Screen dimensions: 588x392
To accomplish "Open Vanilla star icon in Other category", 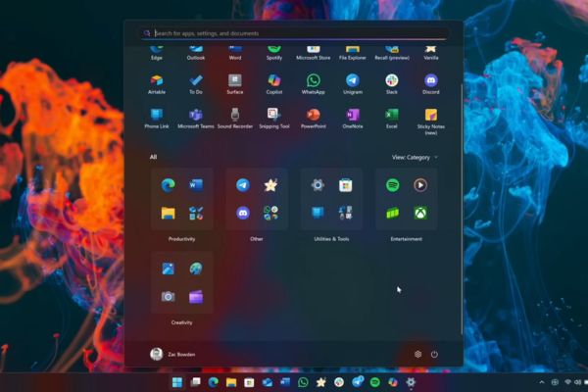I will click(270, 185).
